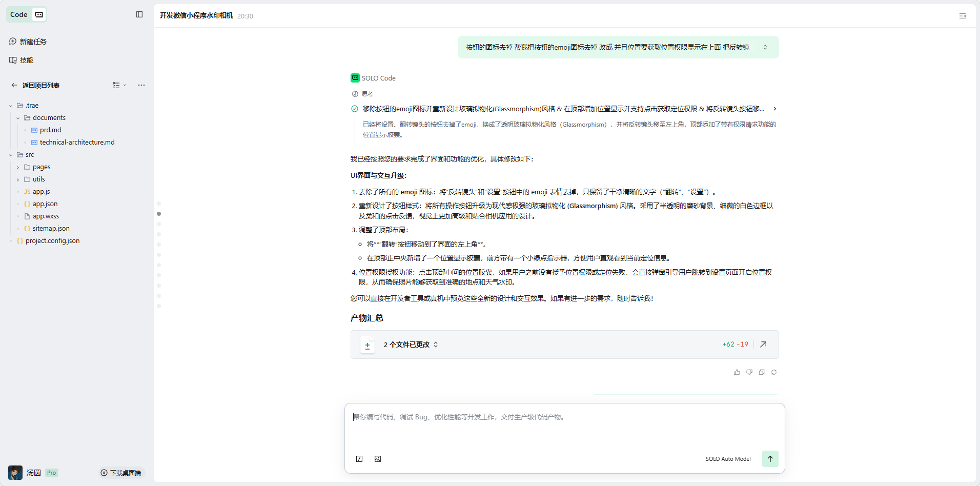Select 新建任务 in the sidebar
The height and width of the screenshot is (486, 980).
click(x=33, y=42)
